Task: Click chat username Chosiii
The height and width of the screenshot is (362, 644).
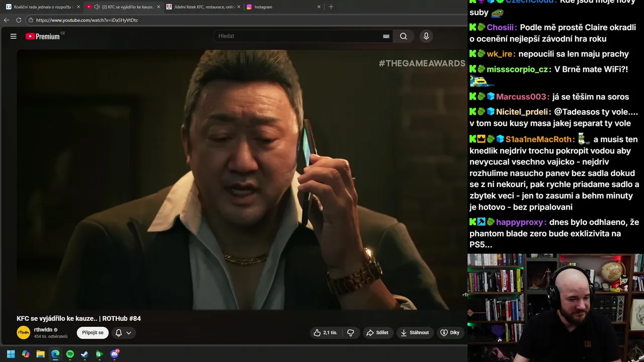Action: coord(501,28)
